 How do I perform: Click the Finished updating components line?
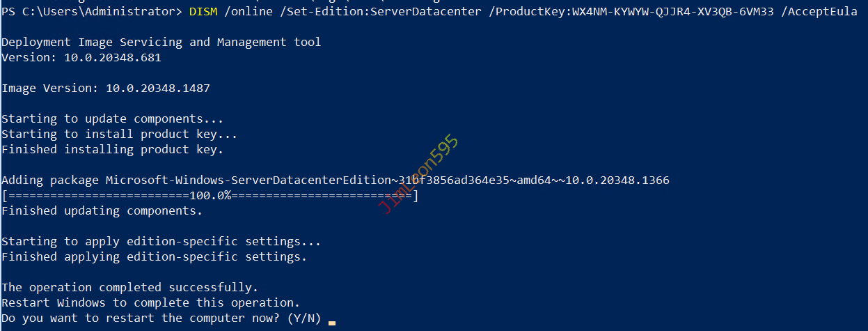tap(102, 211)
